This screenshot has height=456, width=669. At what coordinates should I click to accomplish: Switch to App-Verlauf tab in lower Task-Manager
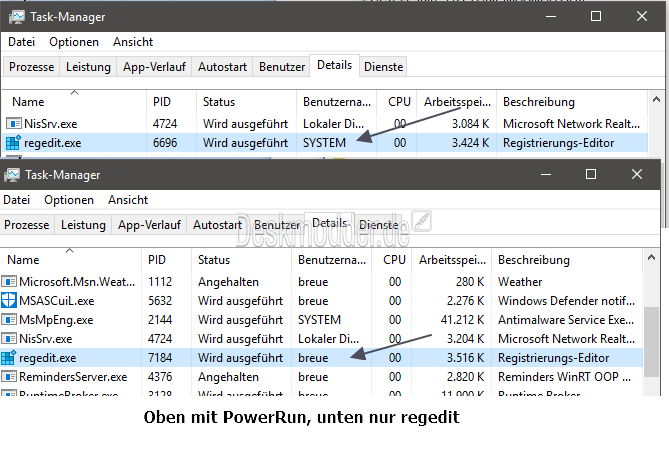(x=149, y=224)
